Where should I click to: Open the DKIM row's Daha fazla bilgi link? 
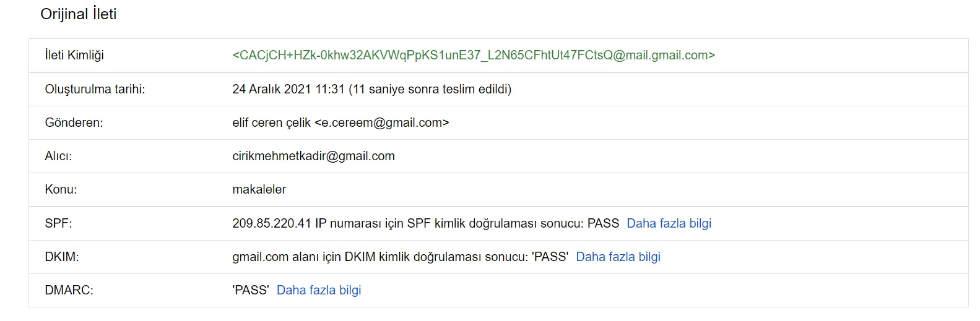coord(618,257)
